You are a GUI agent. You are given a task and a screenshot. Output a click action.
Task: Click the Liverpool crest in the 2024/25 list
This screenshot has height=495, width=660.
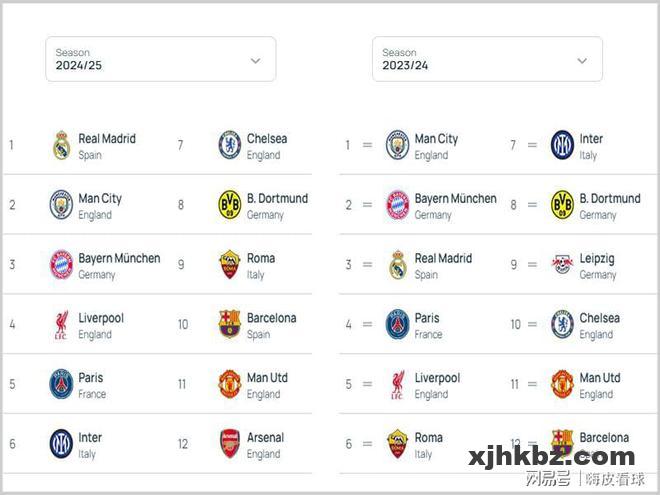pyautogui.click(x=61, y=325)
